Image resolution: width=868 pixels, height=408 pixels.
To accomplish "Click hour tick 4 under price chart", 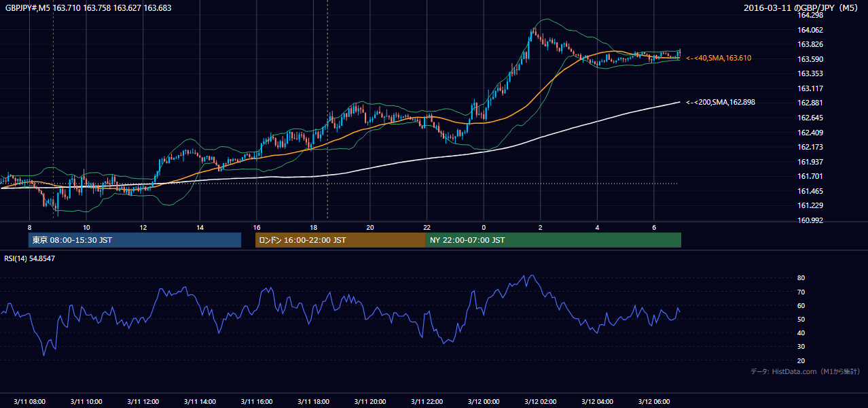I will [x=597, y=227].
